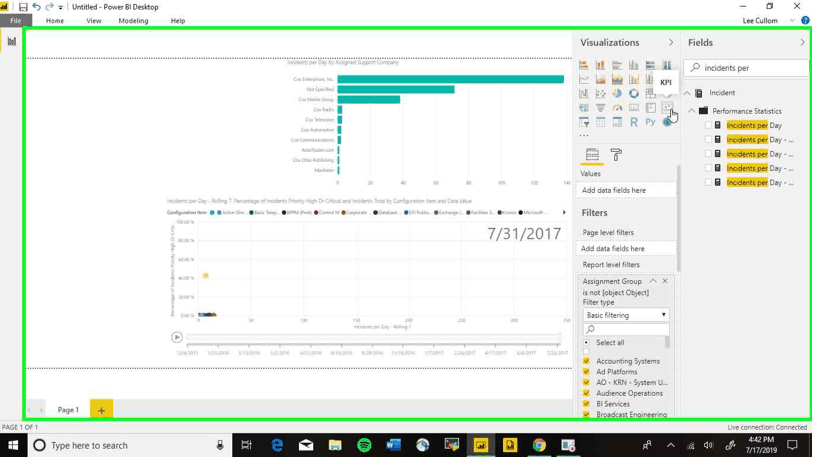Open the Home ribbon tab
This screenshot has height=459, width=814.
click(x=55, y=21)
